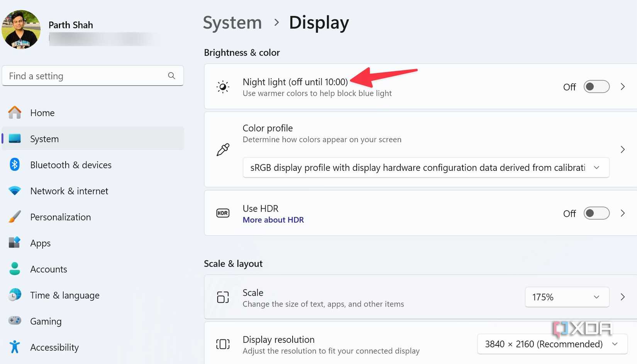Click the Apps icon in sidebar

[x=15, y=243]
